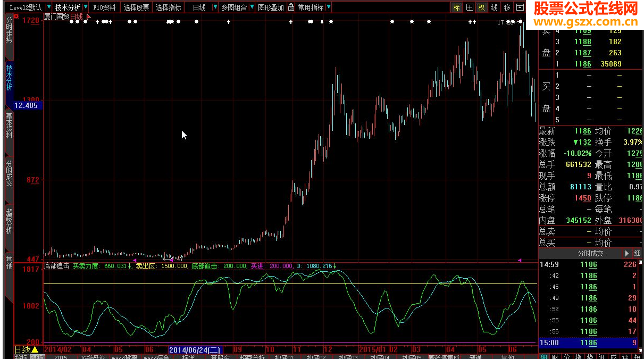Click the 选择股票 button

[x=137, y=7]
